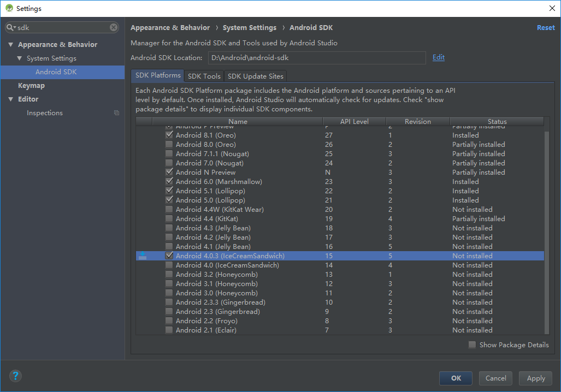Click API level 27 cell

tap(329, 135)
